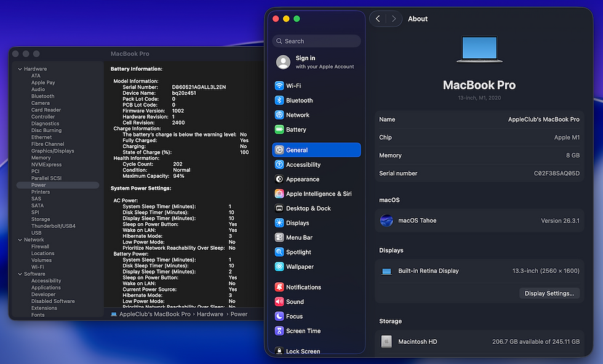This screenshot has width=603, height=364.
Task: Open Accessibility icon in Settings sidebar
Action: pos(279,165)
